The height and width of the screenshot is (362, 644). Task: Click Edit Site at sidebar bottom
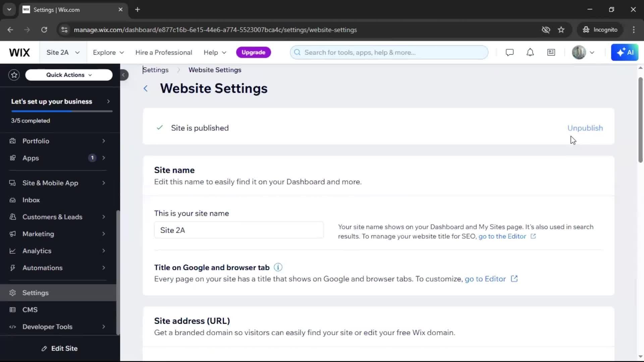(x=60, y=349)
